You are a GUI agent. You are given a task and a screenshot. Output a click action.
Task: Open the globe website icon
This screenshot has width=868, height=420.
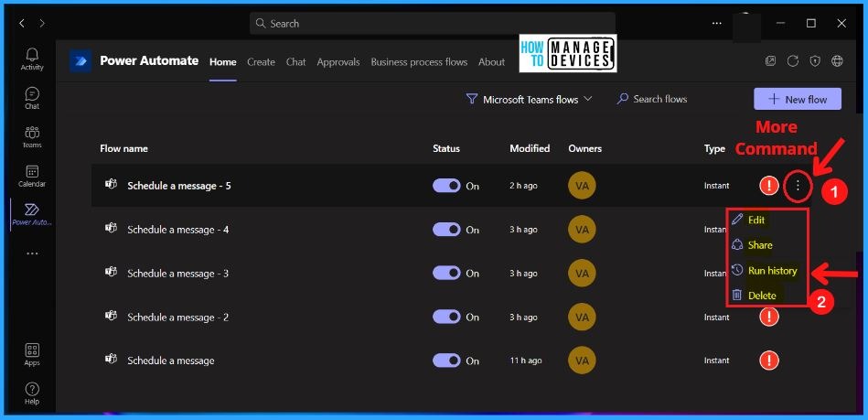(x=837, y=61)
